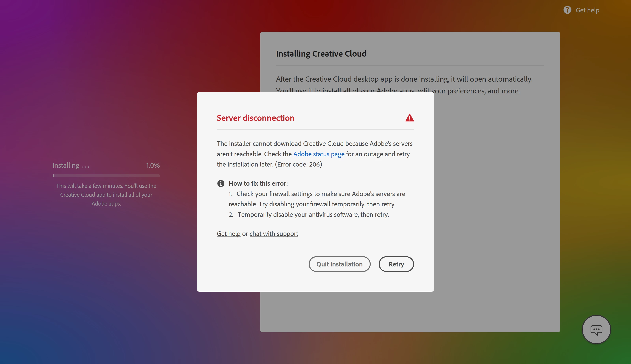Click the red warning triangle icon
631x364 pixels.
(409, 118)
